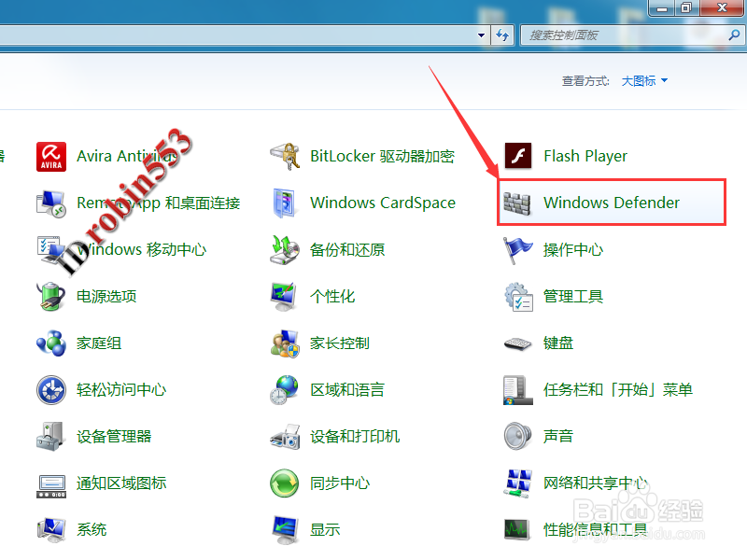The height and width of the screenshot is (560, 747).
Task: Open the 备份和还原 link text
Action: [347, 249]
